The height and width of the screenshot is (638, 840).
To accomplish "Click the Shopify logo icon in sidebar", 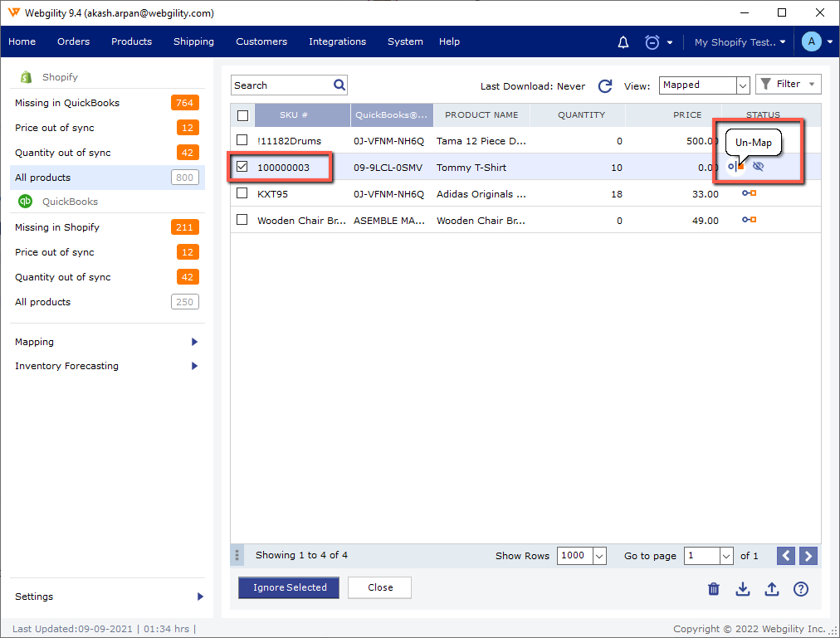I will [26, 77].
